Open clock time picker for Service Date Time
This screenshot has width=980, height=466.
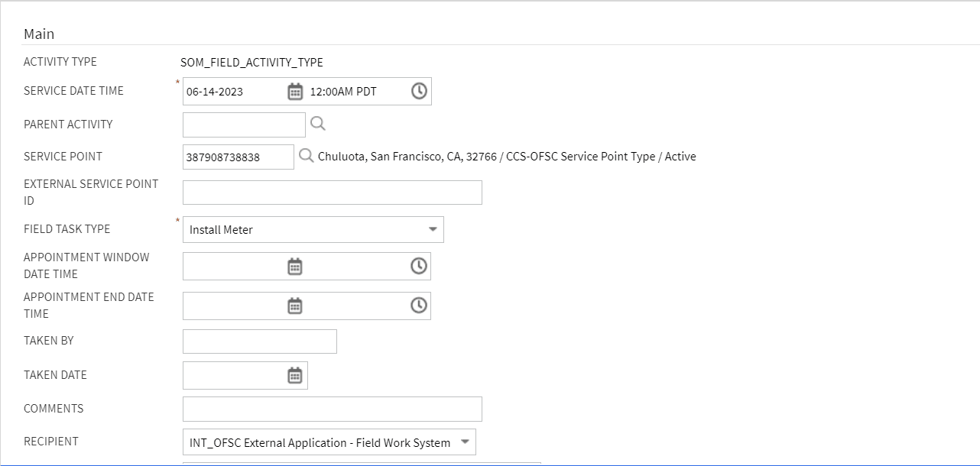point(419,91)
